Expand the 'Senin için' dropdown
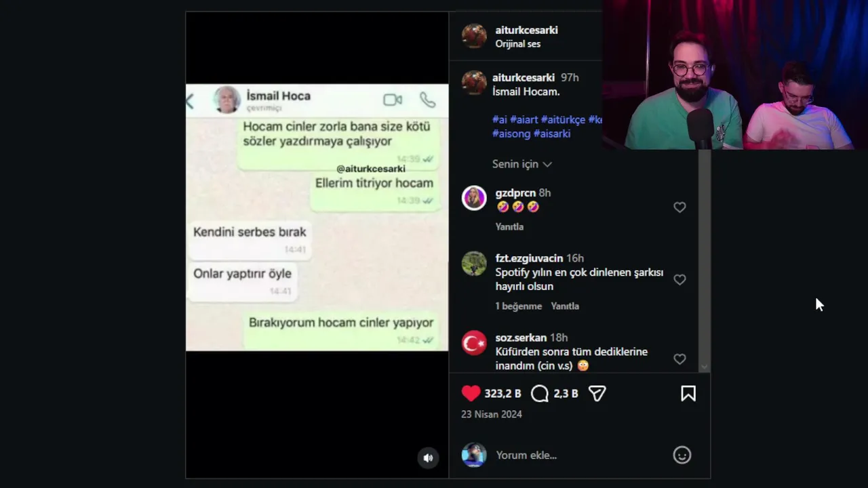The image size is (868, 488). pos(521,164)
